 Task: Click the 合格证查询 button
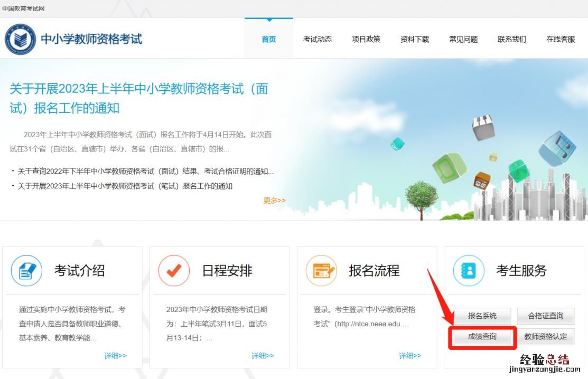coord(546,316)
